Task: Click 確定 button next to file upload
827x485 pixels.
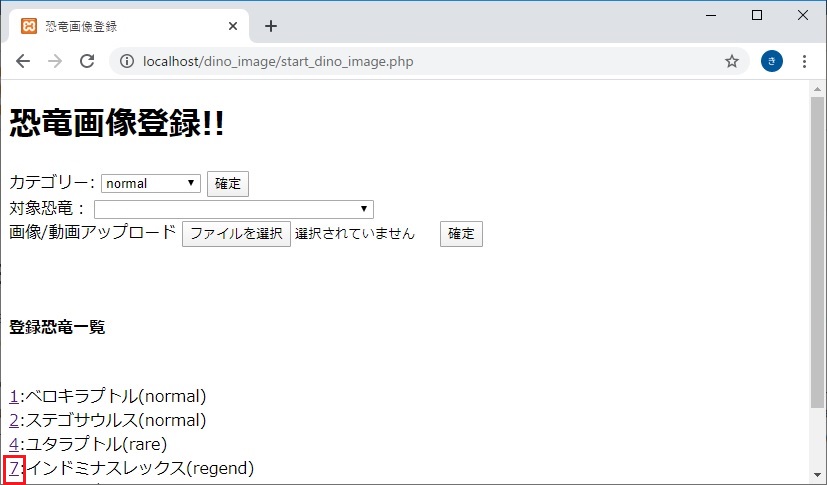Action: point(461,234)
